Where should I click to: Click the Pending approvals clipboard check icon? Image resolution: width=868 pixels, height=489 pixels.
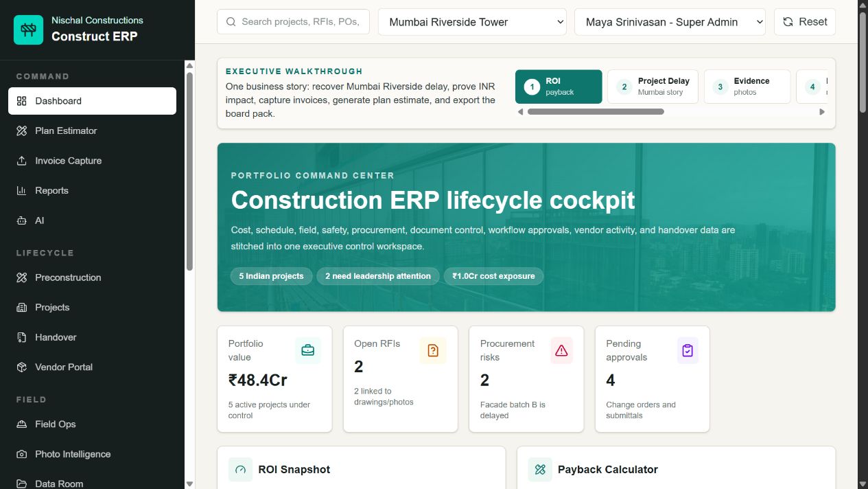[x=688, y=350]
